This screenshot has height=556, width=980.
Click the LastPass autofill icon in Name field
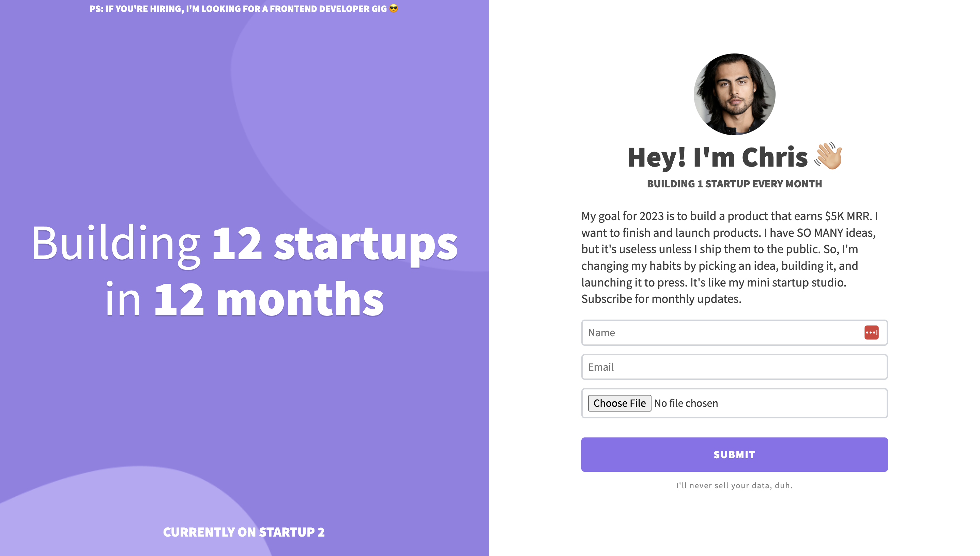tap(872, 333)
